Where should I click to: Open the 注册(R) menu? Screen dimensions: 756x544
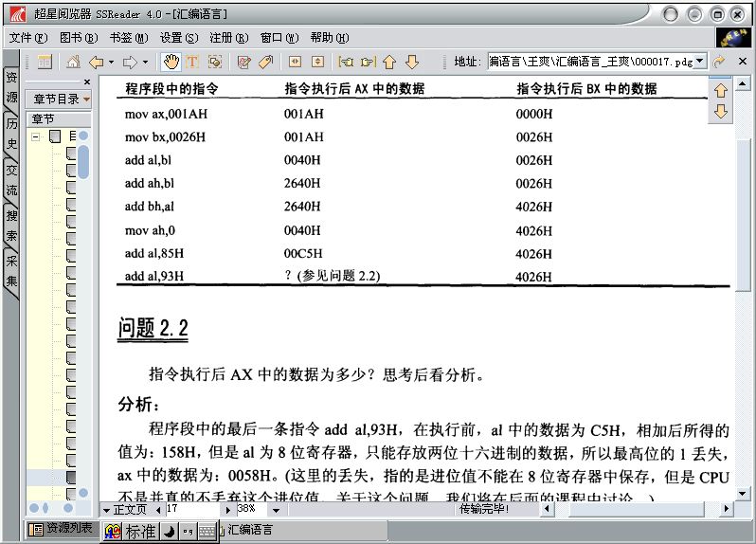(229, 38)
